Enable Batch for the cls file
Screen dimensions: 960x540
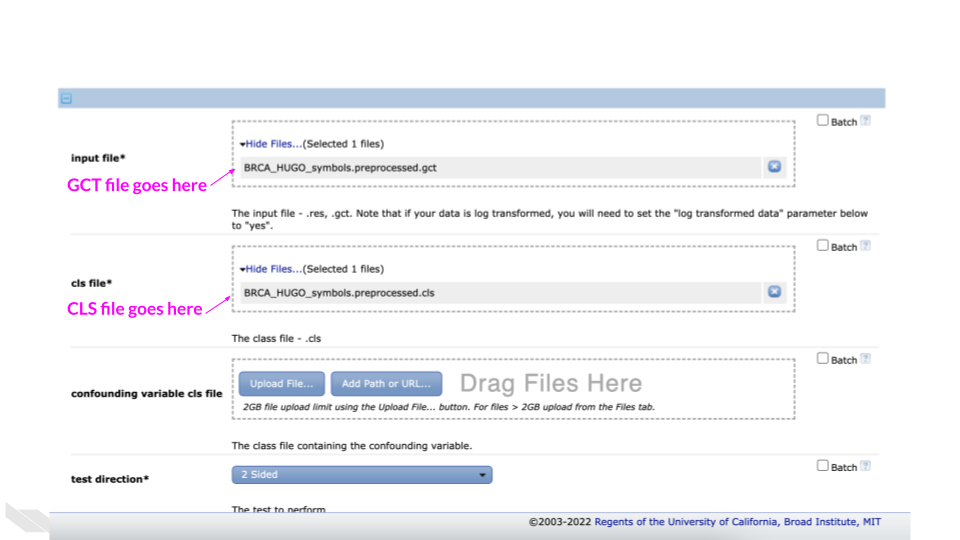click(x=822, y=246)
